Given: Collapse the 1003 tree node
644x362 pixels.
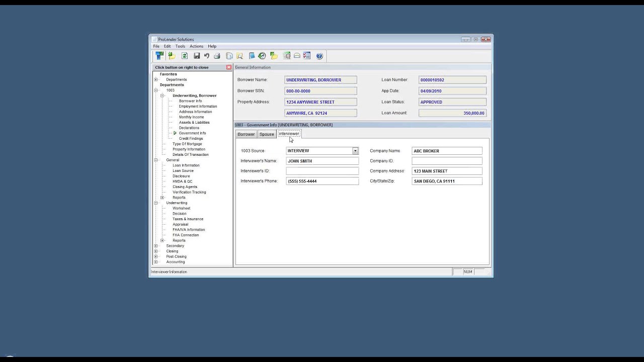Looking at the screenshot, I should coord(156,90).
